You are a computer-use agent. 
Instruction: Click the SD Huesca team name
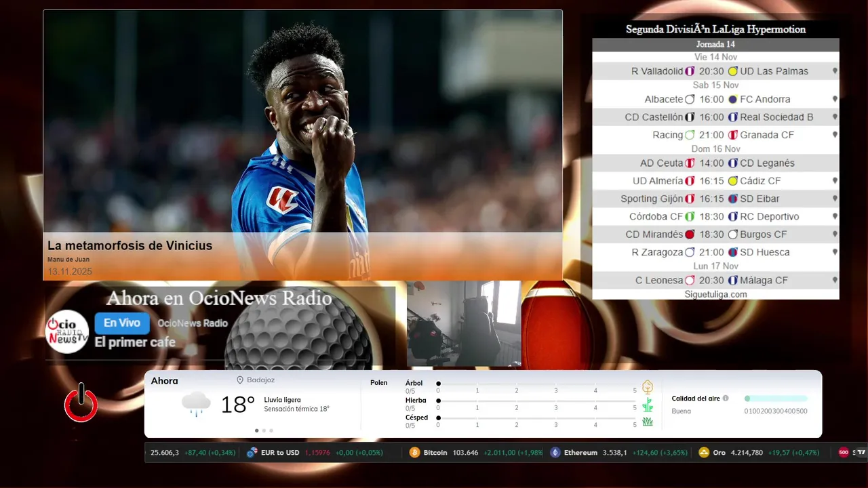click(765, 252)
